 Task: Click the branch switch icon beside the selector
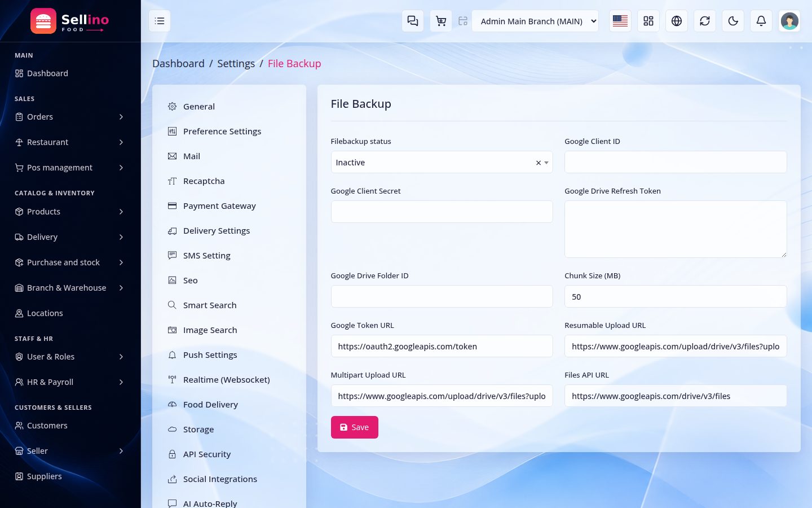[x=463, y=21]
